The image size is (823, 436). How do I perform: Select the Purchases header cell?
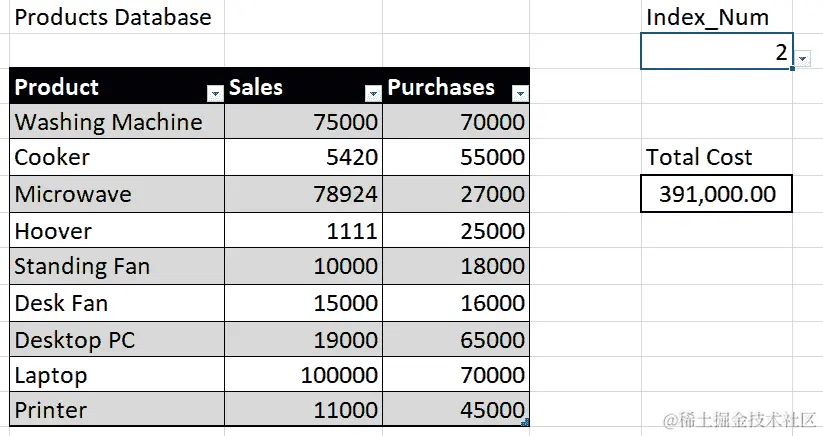[456, 86]
